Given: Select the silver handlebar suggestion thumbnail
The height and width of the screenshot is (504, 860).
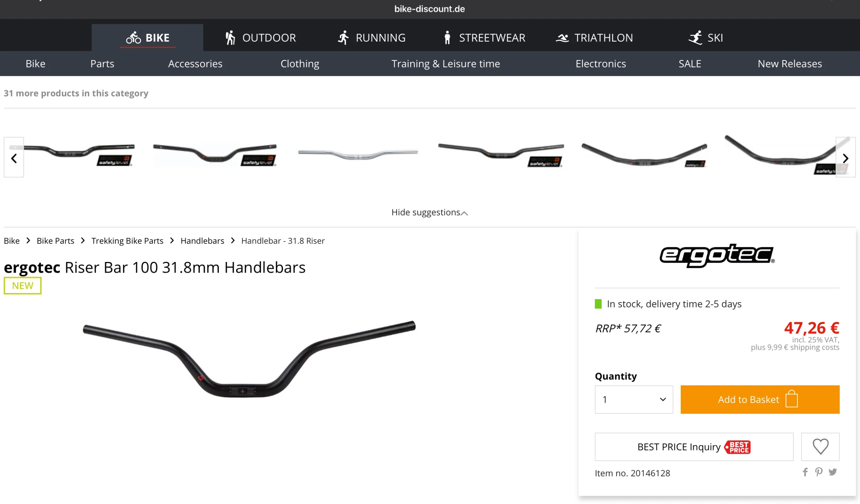Looking at the screenshot, I should coord(358,154).
